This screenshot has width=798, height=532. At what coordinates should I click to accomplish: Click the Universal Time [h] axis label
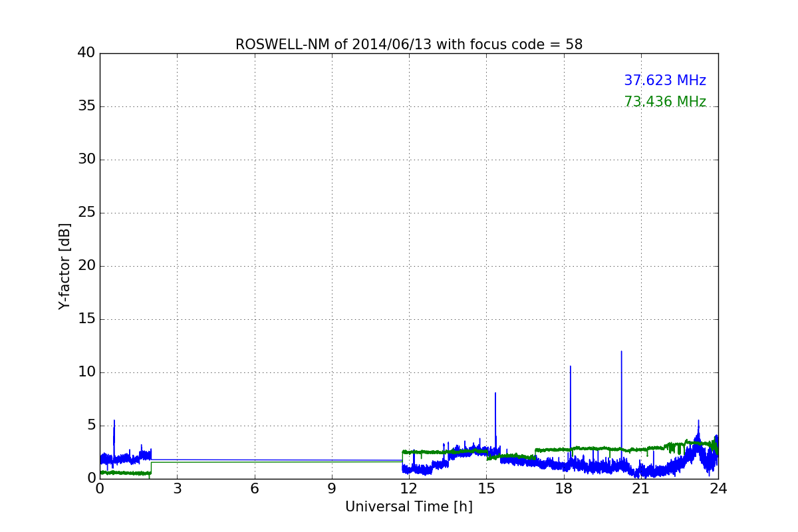[x=409, y=507]
